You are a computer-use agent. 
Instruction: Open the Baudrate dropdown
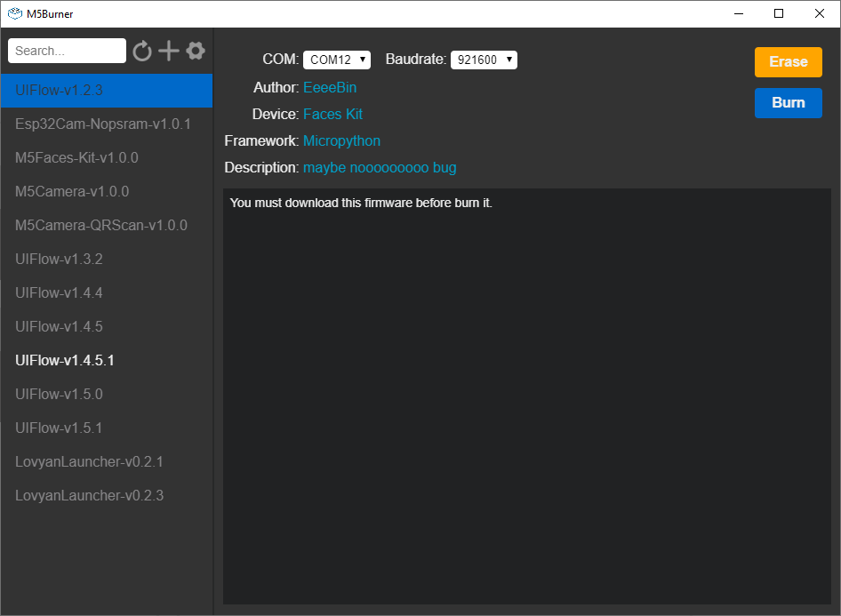484,60
